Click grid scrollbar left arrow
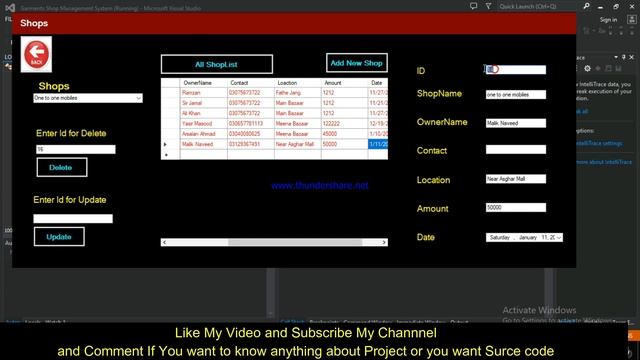The width and height of the screenshot is (640, 360). click(x=164, y=242)
